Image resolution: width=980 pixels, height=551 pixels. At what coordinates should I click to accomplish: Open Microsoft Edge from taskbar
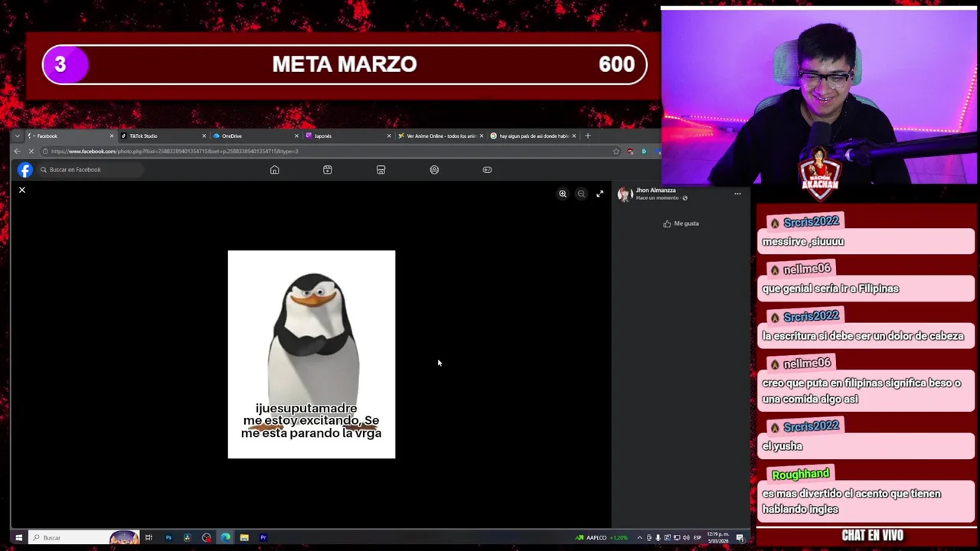click(225, 538)
